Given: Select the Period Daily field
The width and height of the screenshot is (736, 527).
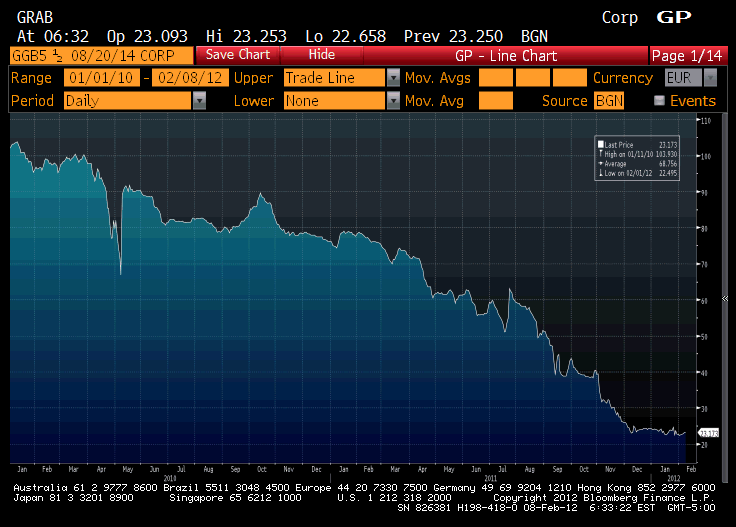Looking at the screenshot, I should (128, 100).
